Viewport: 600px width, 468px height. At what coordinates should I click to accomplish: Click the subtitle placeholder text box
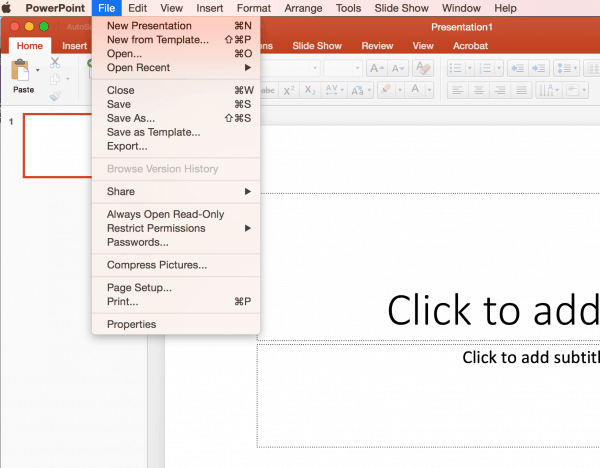click(x=429, y=396)
